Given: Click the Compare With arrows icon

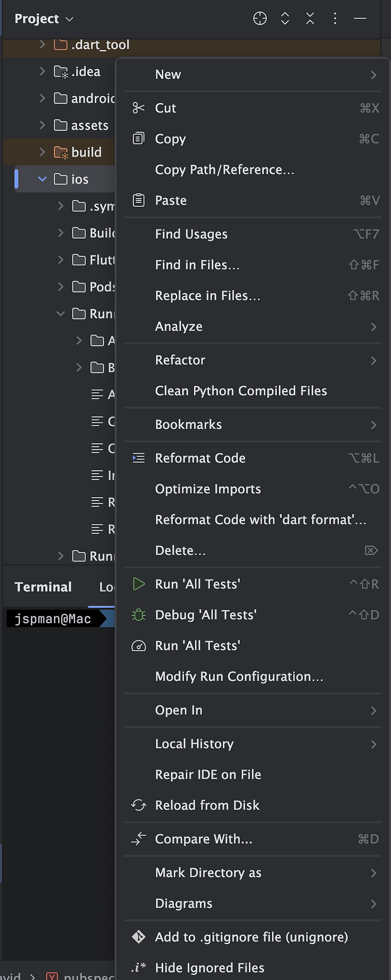Looking at the screenshot, I should pos(139,839).
